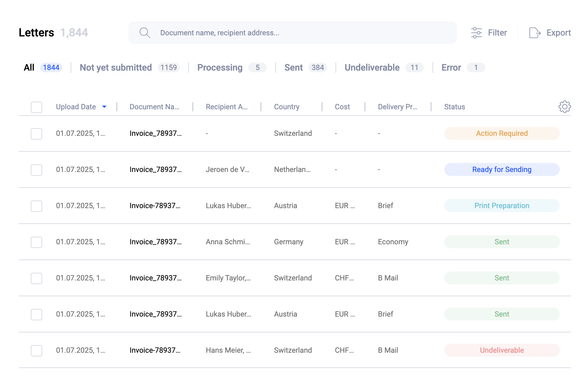Select the Error tab
588x392 pixels.
coord(450,67)
